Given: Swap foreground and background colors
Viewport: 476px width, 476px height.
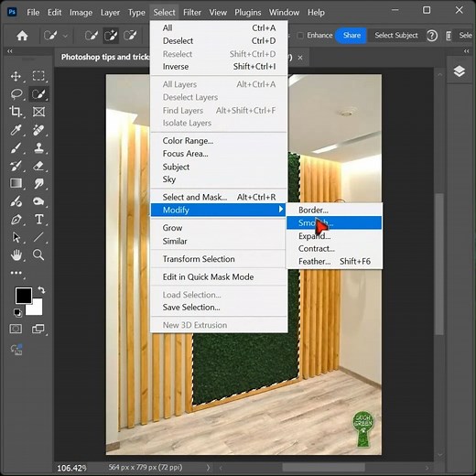Looking at the screenshot, I should point(41,289).
